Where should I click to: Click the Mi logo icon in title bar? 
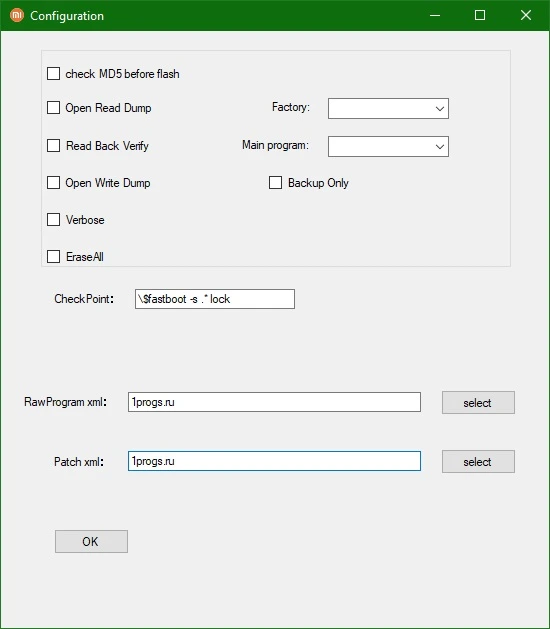point(17,16)
